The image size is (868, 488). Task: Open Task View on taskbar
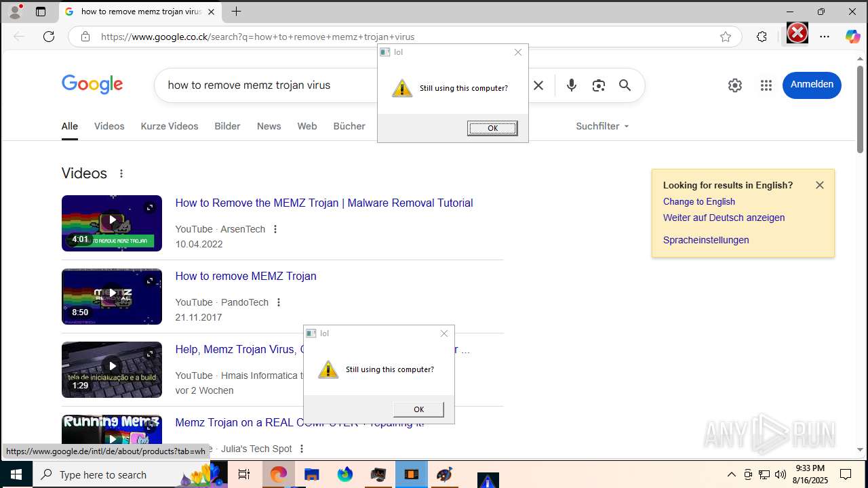tap(244, 474)
